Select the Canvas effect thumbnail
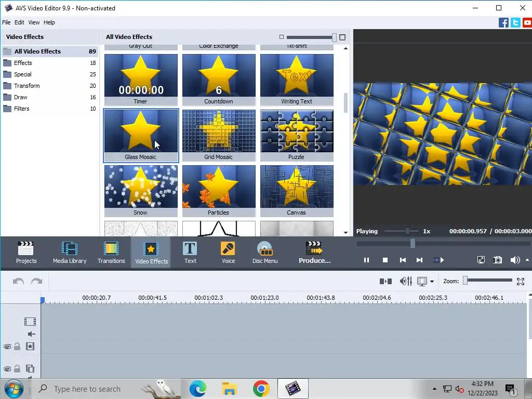 (x=297, y=191)
